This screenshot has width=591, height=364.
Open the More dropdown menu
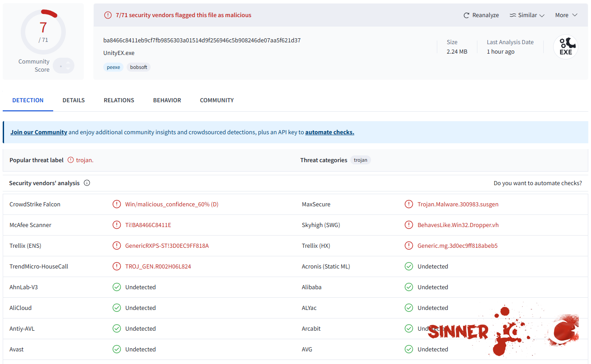(x=566, y=15)
